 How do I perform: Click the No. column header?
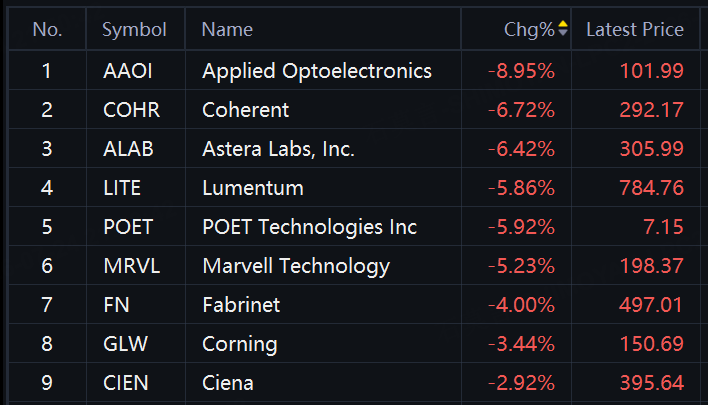click(x=47, y=30)
